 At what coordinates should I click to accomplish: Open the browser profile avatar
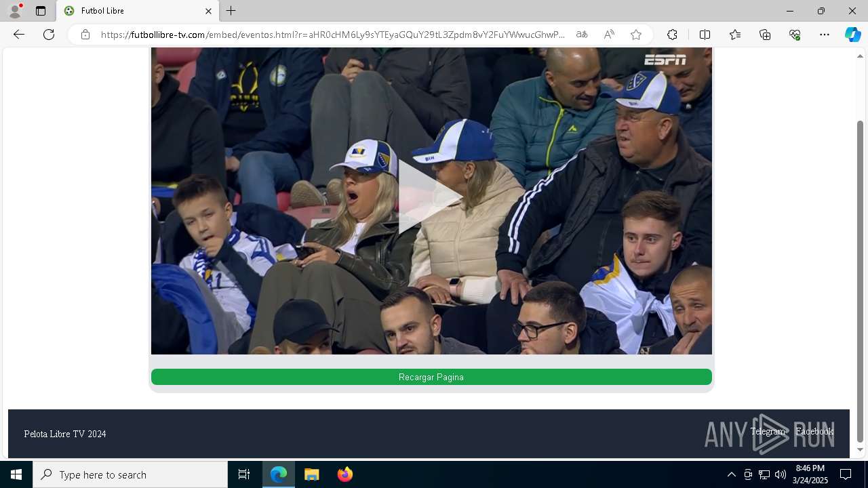tap(15, 11)
